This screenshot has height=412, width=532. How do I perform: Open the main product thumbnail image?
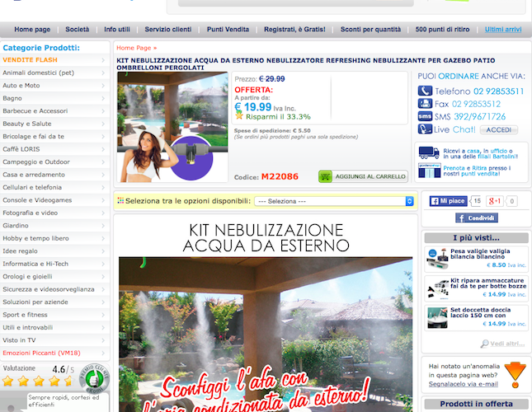(172, 127)
